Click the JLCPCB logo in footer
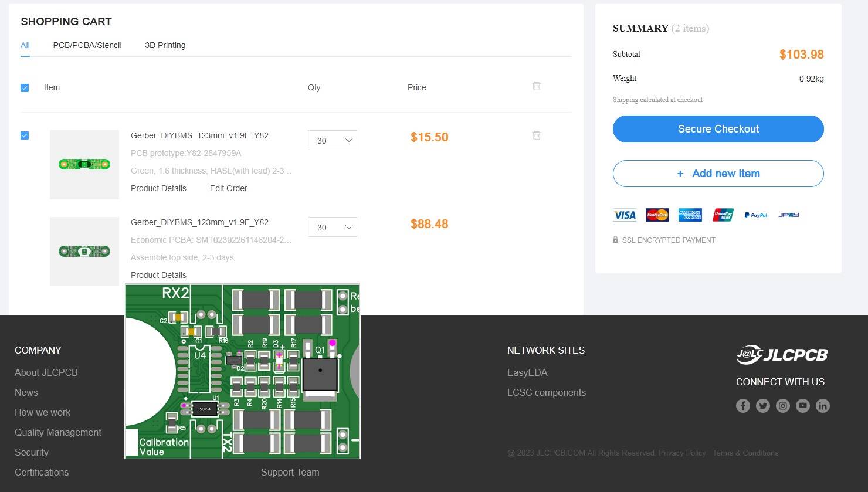Viewport: 868px width, 492px height. (782, 354)
